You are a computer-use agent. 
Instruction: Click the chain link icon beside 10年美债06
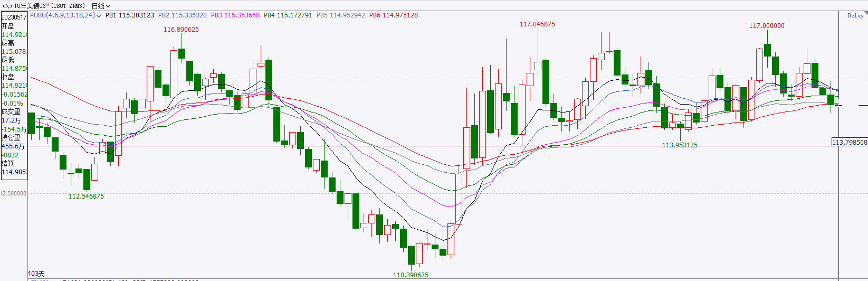click(x=7, y=6)
